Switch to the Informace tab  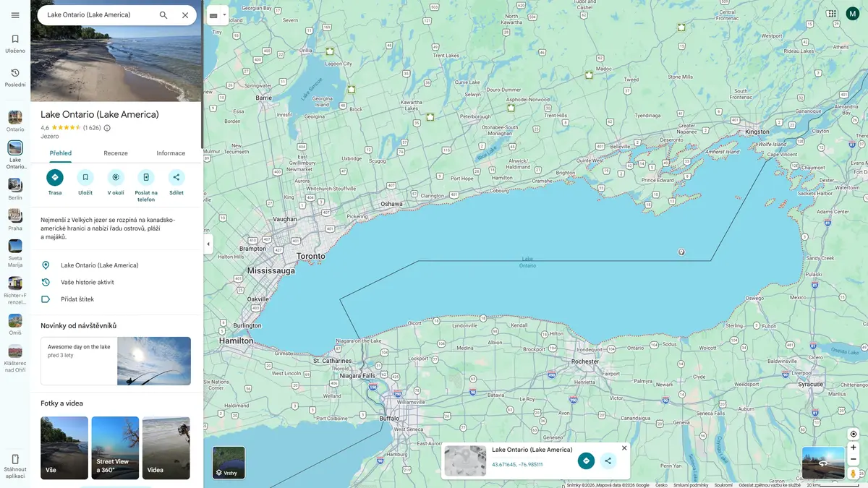tap(171, 153)
